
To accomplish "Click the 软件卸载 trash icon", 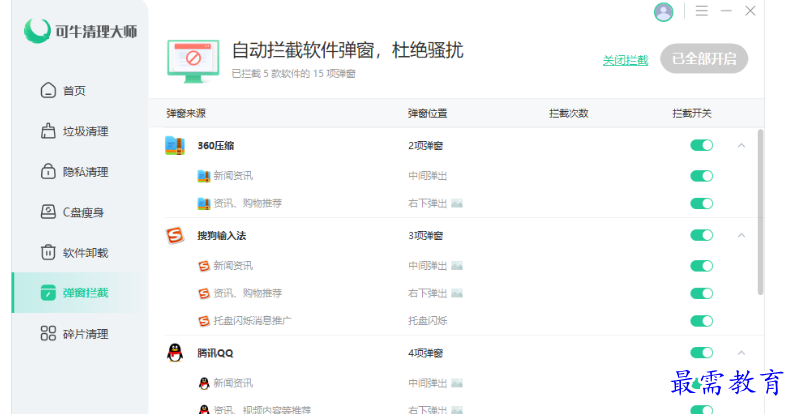I will tap(48, 252).
